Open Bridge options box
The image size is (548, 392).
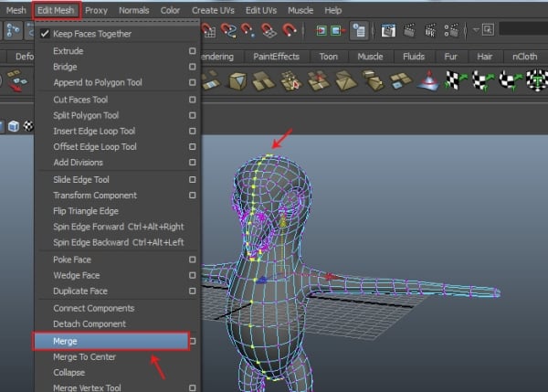point(192,67)
